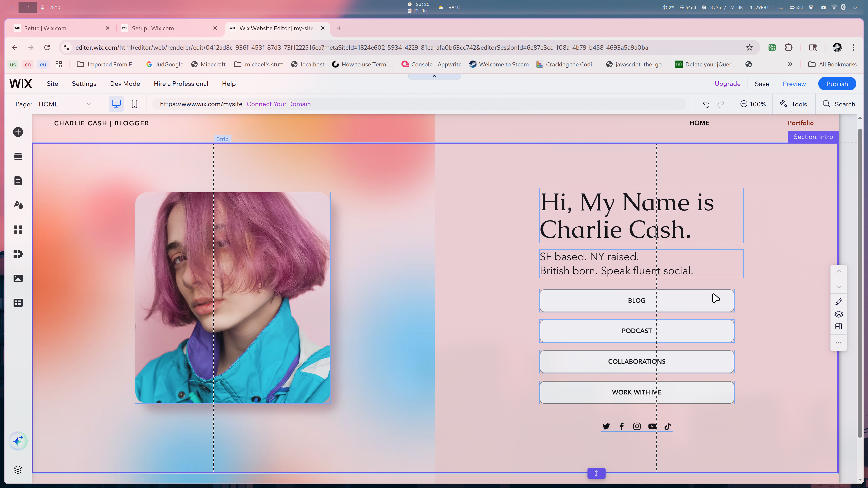The height and width of the screenshot is (488, 868).
Task: Click the section pencil edit icon
Action: 838,301
